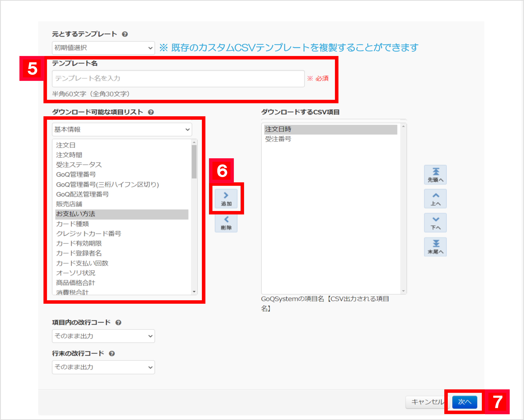524x420 pixels.
Task: Open help icon next to 元とするテンプレート
Action: (x=125, y=34)
